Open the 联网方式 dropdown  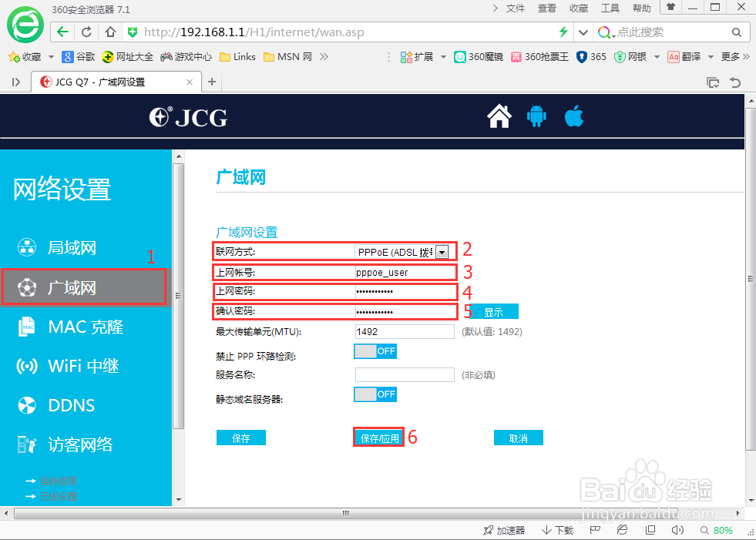pos(442,250)
